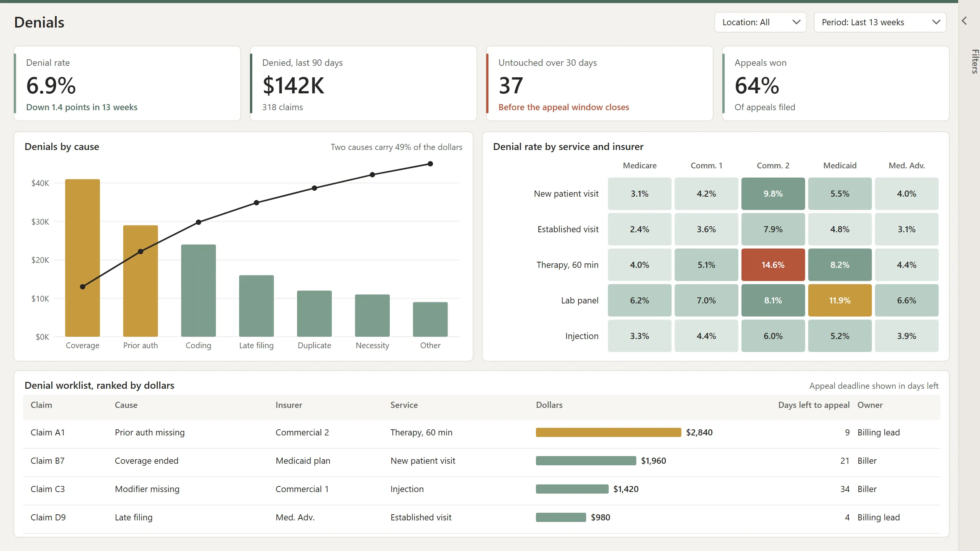Screen dimensions: 980x551
Task: Open the Untouched over 30 days card
Action: pyautogui.click(x=599, y=83)
